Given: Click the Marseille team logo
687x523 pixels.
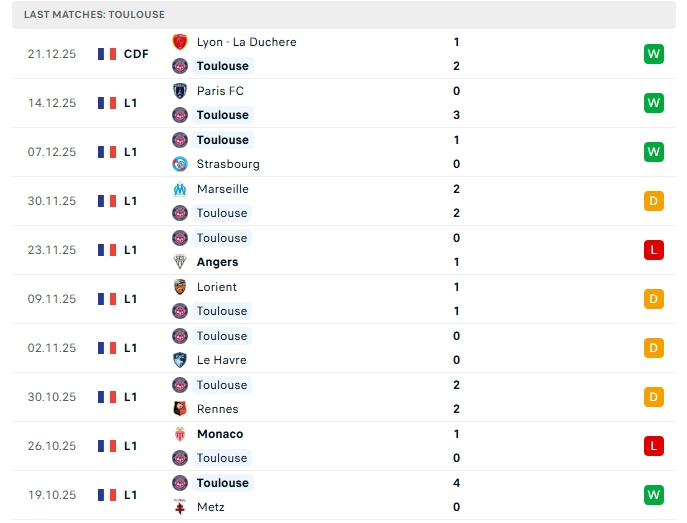Looking at the screenshot, I should pos(180,189).
